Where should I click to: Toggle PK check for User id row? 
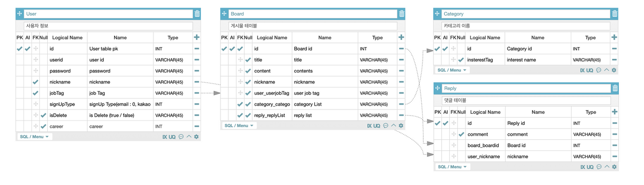coord(20,49)
